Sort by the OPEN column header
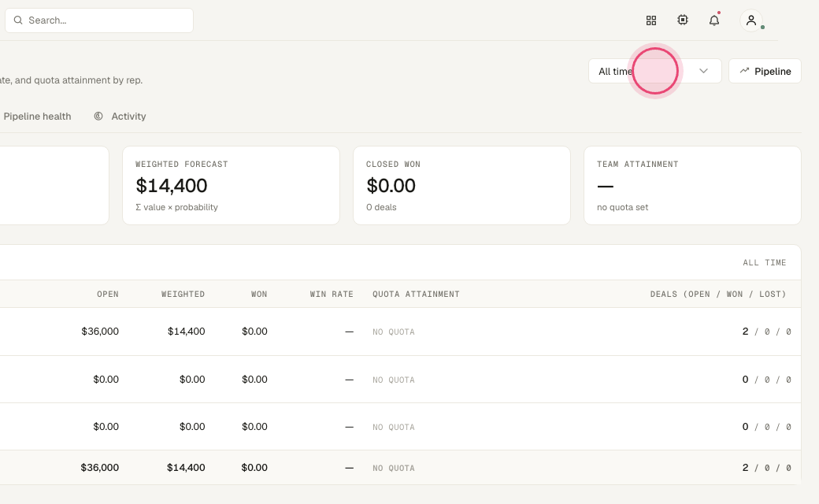The image size is (819, 504). [108, 294]
